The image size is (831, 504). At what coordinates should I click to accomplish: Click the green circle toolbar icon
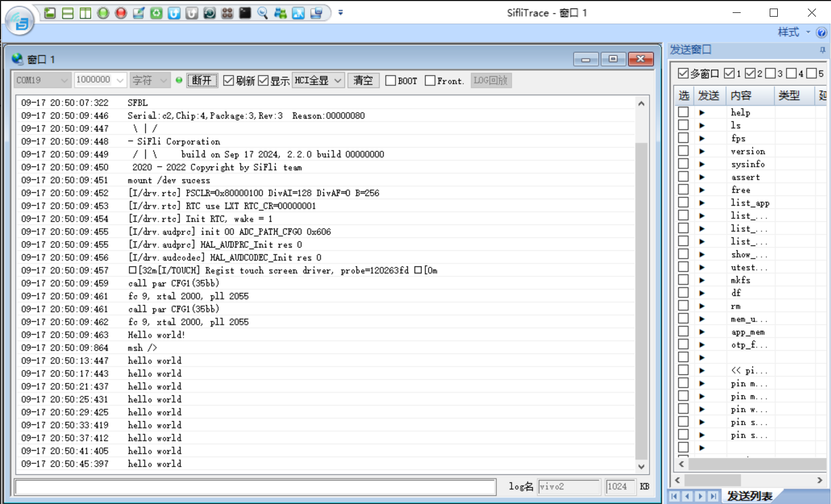103,13
